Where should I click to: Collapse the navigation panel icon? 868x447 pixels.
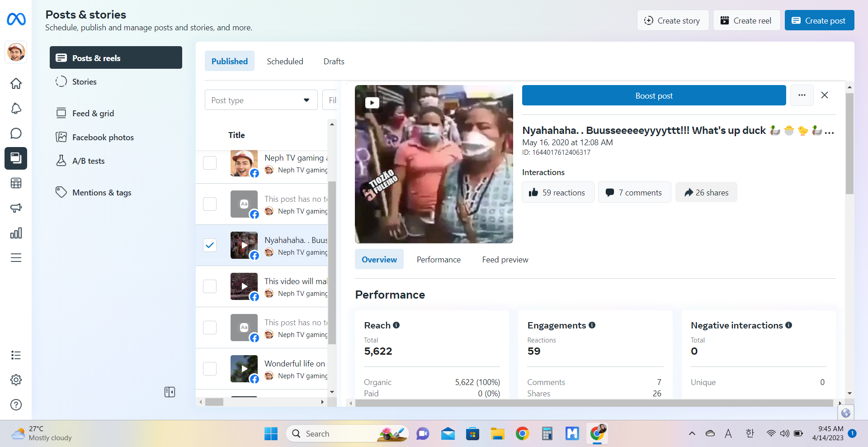pyautogui.click(x=170, y=392)
